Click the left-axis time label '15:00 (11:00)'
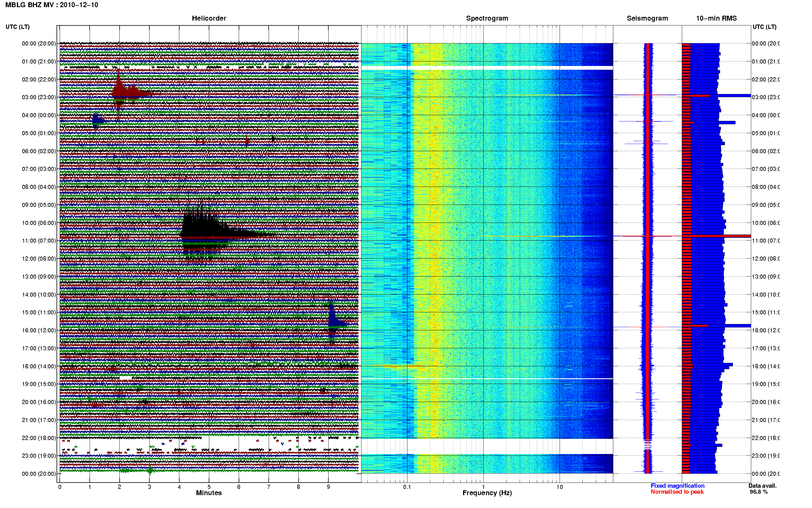The image size is (812, 508). point(39,313)
